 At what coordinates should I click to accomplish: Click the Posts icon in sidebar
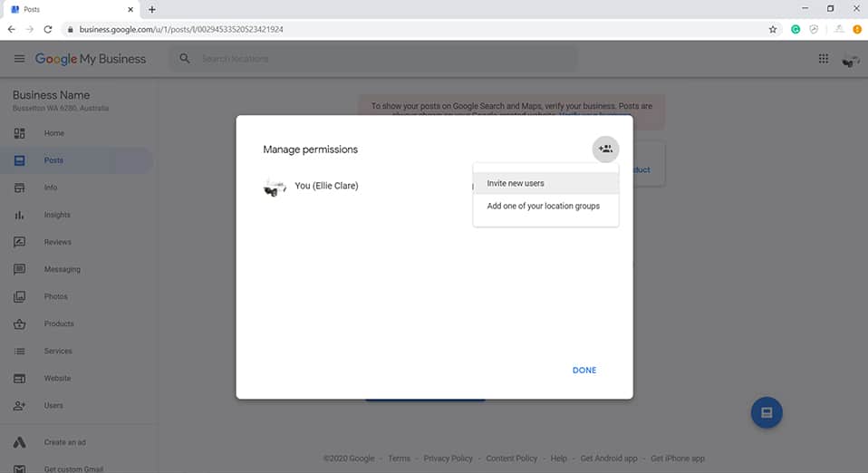point(19,160)
